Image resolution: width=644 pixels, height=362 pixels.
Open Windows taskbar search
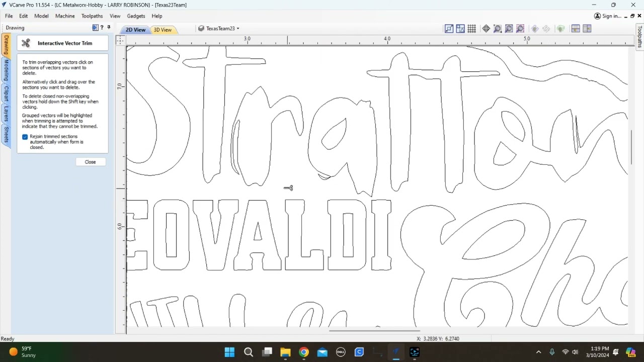click(x=249, y=352)
